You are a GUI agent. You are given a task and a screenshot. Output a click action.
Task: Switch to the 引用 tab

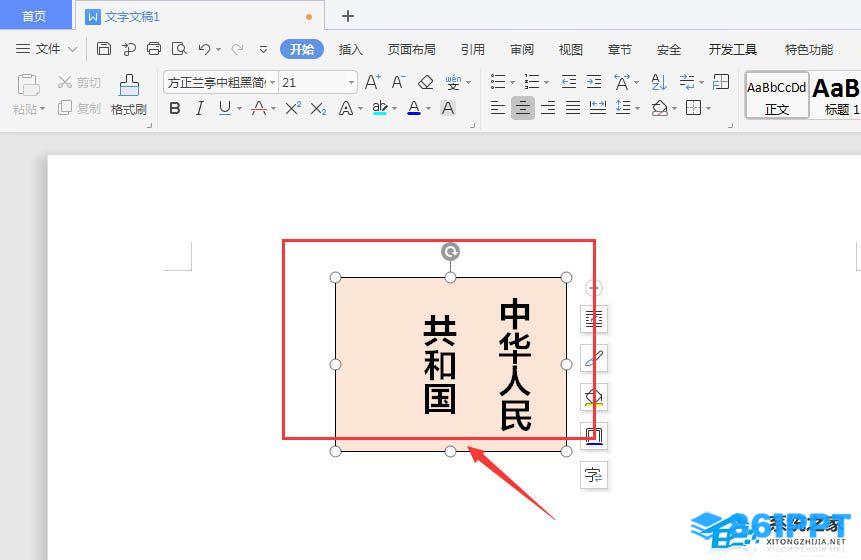(472, 49)
